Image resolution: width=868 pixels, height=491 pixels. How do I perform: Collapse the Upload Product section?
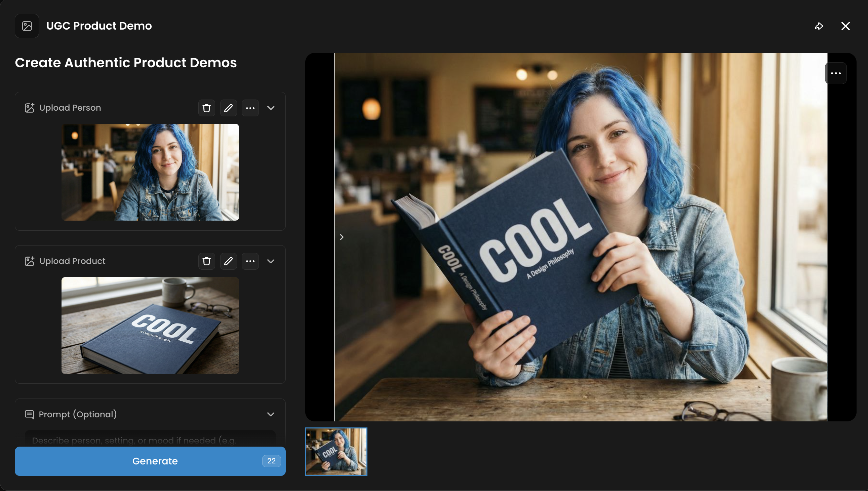[x=271, y=261]
